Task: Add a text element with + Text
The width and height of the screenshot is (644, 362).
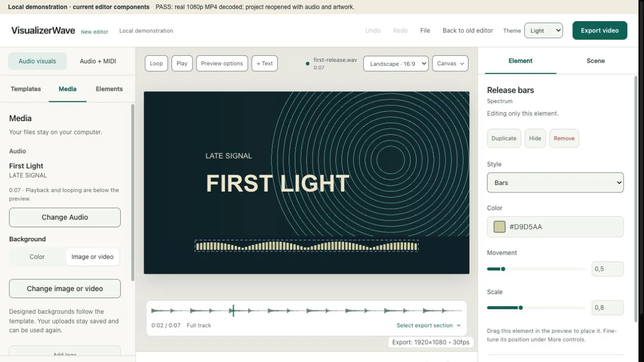Action: (x=264, y=63)
